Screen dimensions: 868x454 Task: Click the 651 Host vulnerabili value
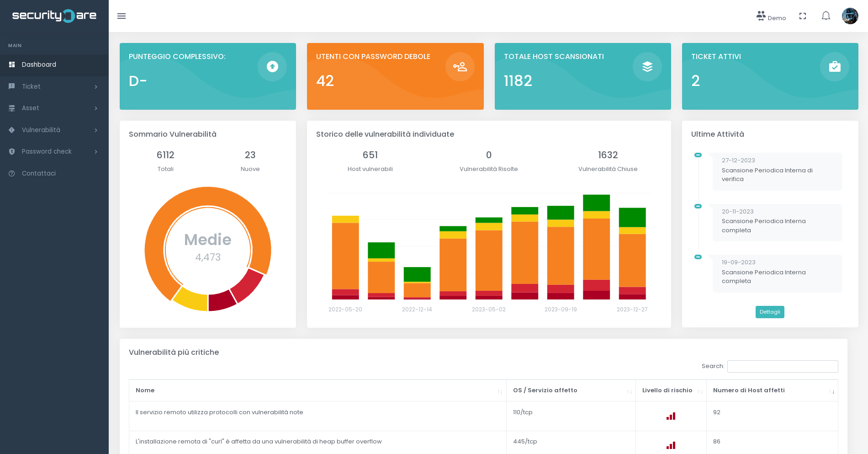(x=370, y=155)
